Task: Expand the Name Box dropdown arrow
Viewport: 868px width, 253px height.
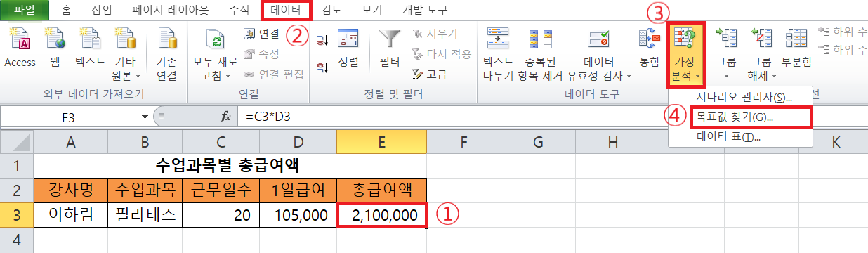Action: (x=145, y=117)
